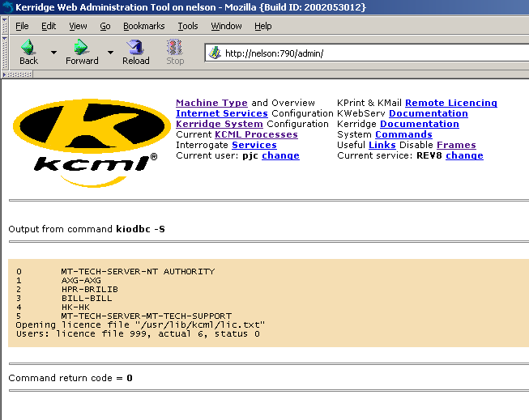Viewport: 529px width, 420px height.
Task: Click the MT-TECH-SERVER-MT-TECH-SUPPORT output line
Action: [124, 316]
